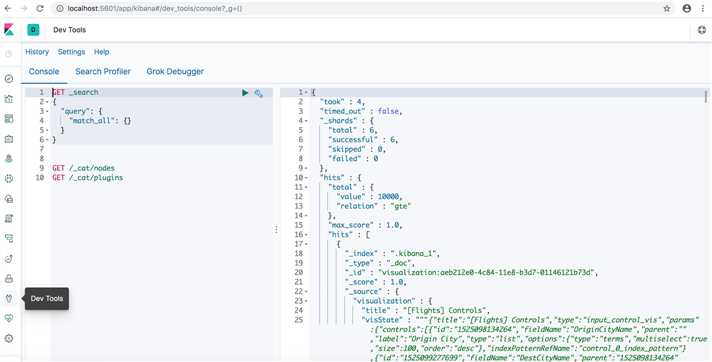Place cursor on "match_all" line
Image resolution: width=712 pixels, height=362 pixels.
(x=99, y=121)
